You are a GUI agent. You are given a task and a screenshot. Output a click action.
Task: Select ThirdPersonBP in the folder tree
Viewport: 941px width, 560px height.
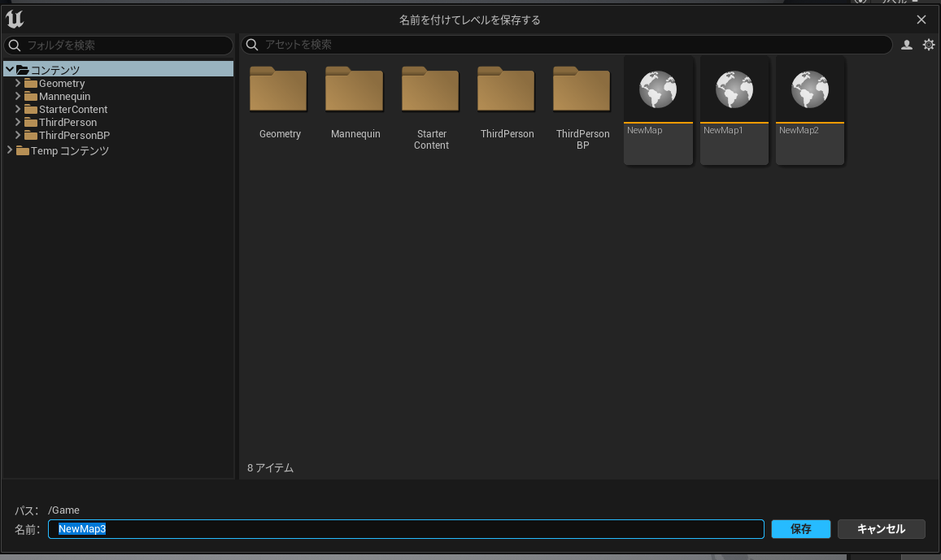74,136
